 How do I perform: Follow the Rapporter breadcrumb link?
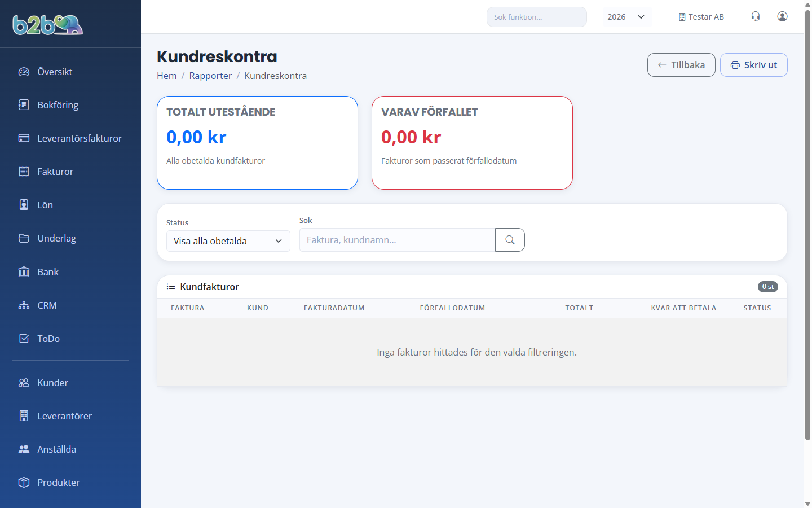210,76
